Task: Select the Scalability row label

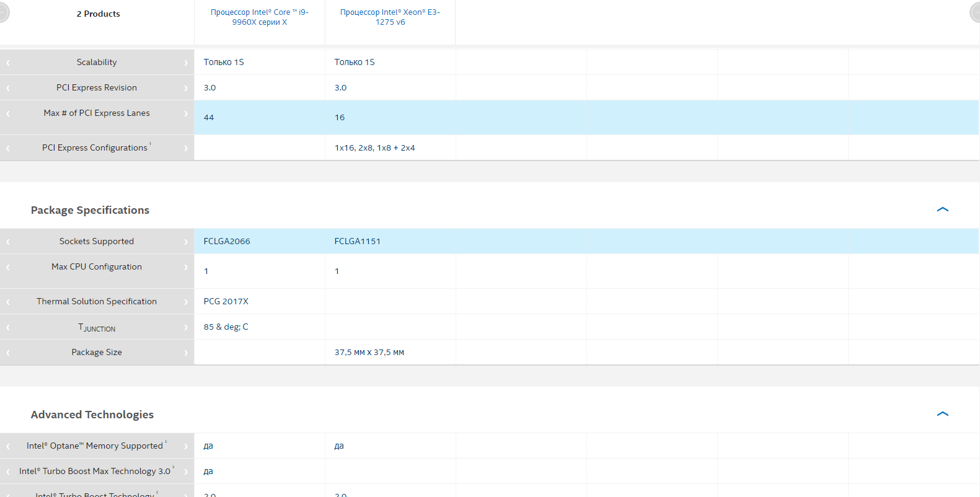Action: point(97,62)
